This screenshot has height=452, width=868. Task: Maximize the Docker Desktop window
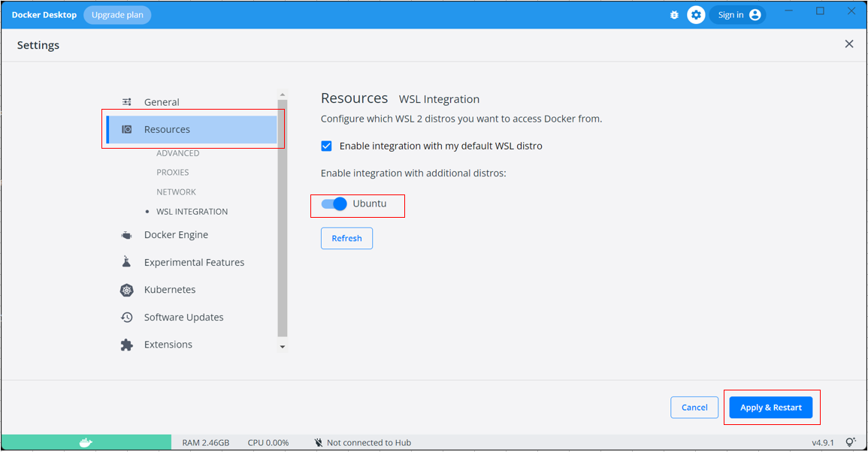pos(820,11)
